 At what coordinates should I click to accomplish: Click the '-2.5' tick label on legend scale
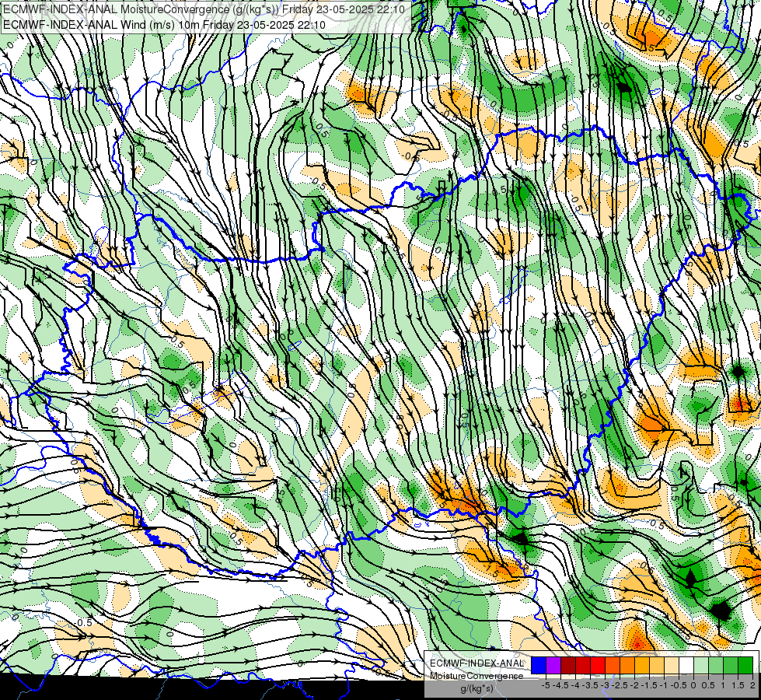click(x=620, y=685)
